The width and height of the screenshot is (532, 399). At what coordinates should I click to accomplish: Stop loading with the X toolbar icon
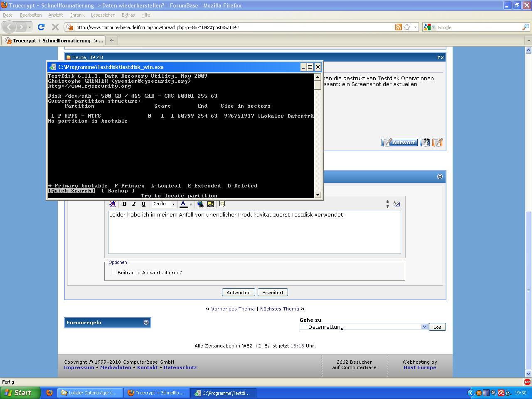pyautogui.click(x=55, y=27)
